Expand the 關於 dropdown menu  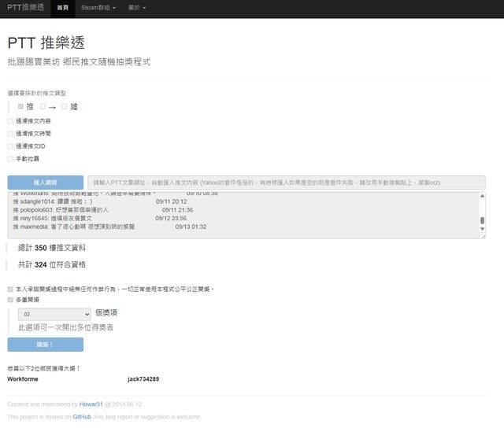point(137,9)
